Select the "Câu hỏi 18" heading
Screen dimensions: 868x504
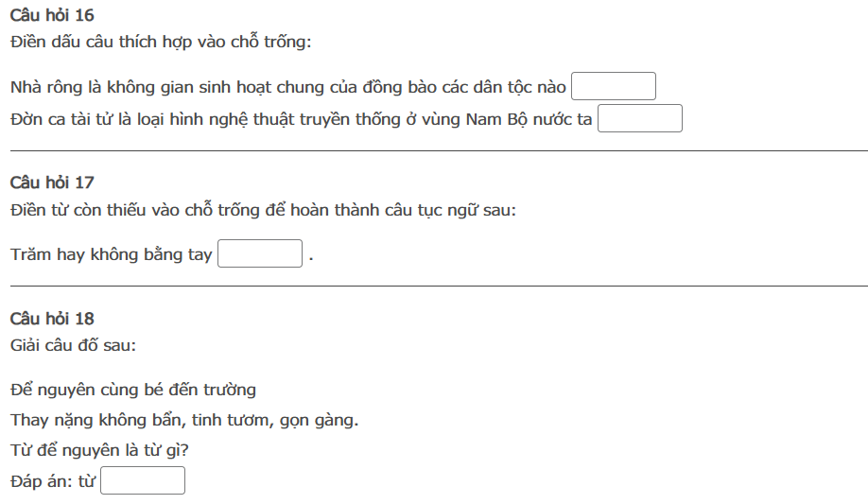(52, 319)
